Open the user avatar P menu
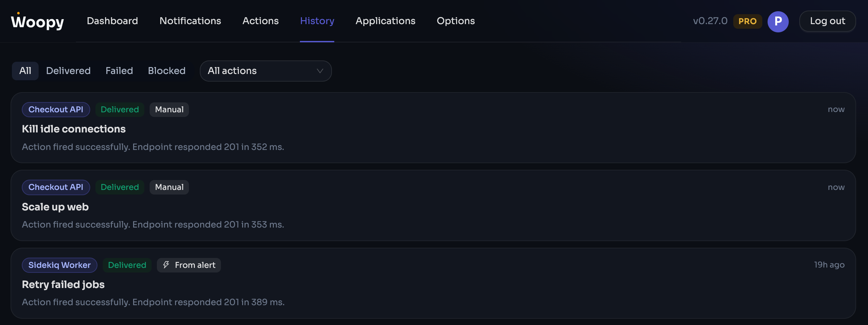 click(778, 21)
